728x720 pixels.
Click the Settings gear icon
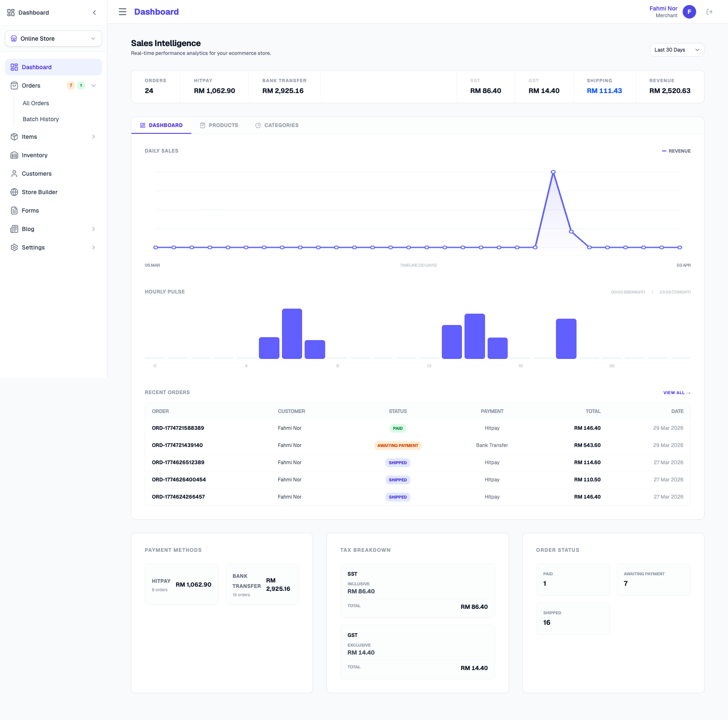coord(14,247)
